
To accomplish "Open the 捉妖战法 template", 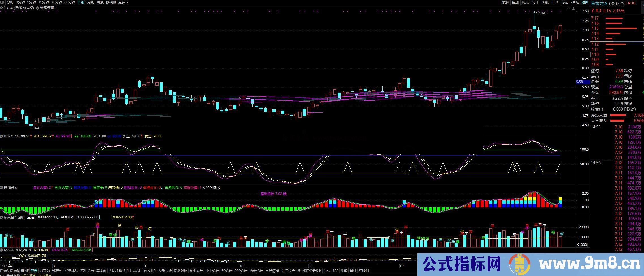I will [71, 271].
